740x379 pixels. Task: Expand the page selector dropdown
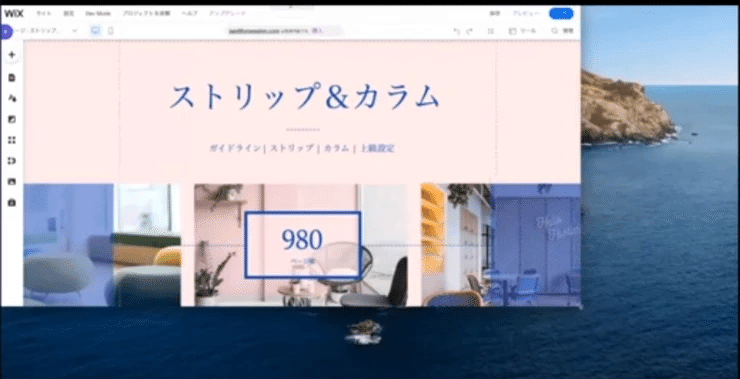click(75, 31)
